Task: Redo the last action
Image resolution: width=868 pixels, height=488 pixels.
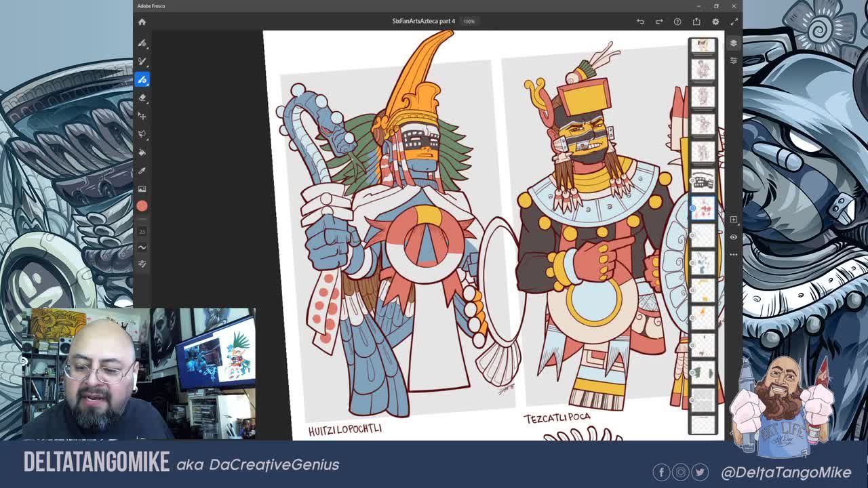Action: pyautogui.click(x=658, y=22)
